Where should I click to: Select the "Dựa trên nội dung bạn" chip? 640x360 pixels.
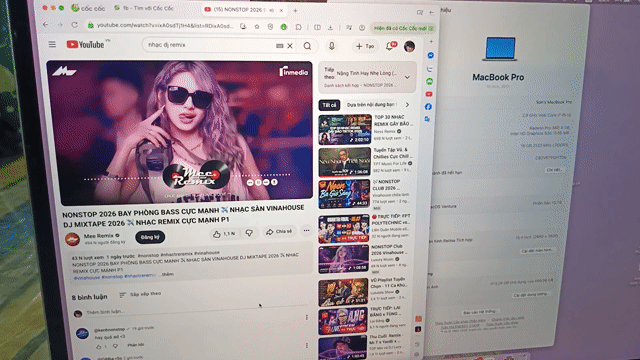(x=371, y=105)
